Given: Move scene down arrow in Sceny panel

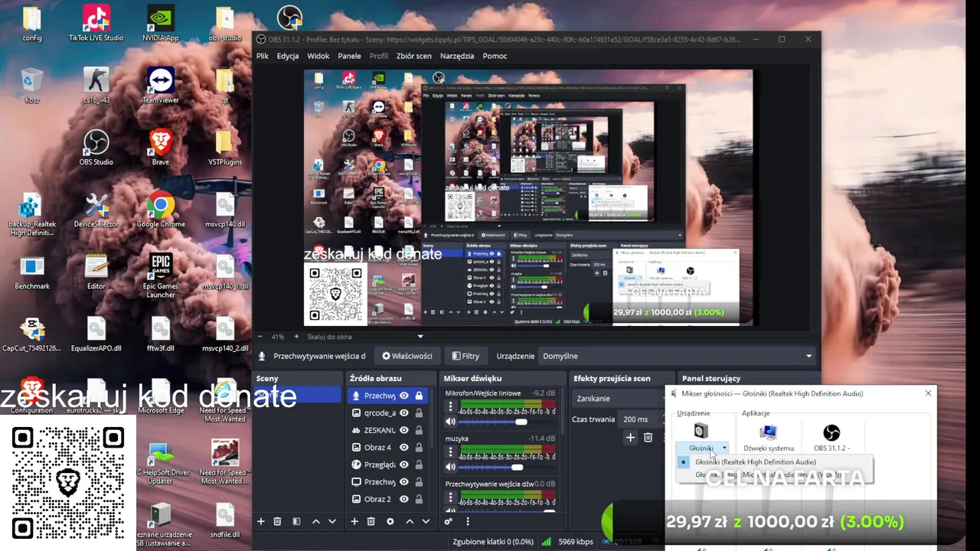Looking at the screenshot, I should 332,521.
